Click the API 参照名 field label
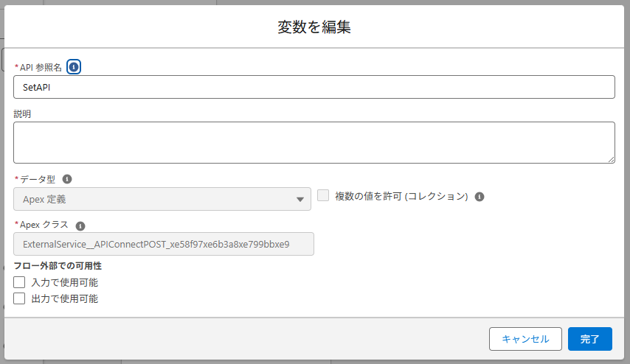Screen dimensions: 630x364 pos(41,68)
